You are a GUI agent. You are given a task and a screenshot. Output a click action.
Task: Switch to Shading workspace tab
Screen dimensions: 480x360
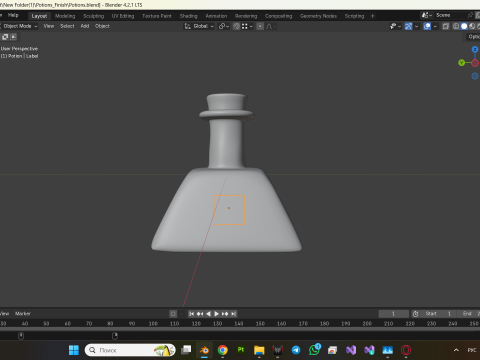pos(189,16)
